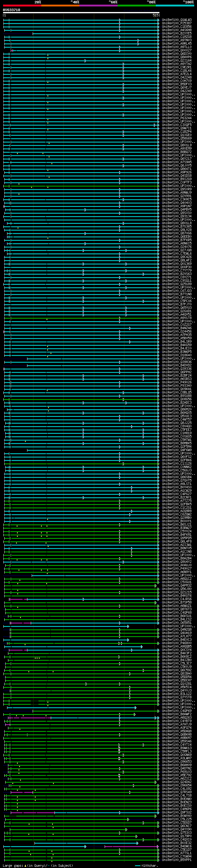Open hit UniRef100_A4S6H8
Viewport: 197px width, 868px height.
[x=177, y=30]
